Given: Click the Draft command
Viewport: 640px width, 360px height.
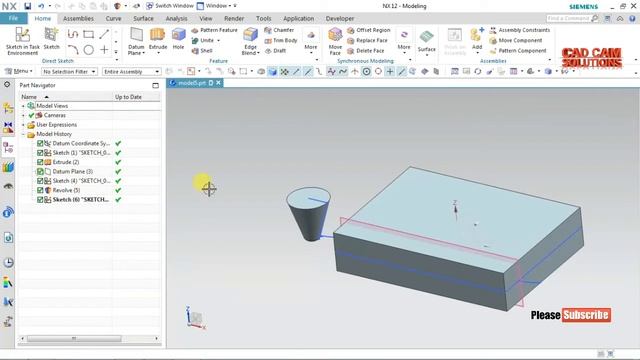Looking at the screenshot, I should click(276, 51).
